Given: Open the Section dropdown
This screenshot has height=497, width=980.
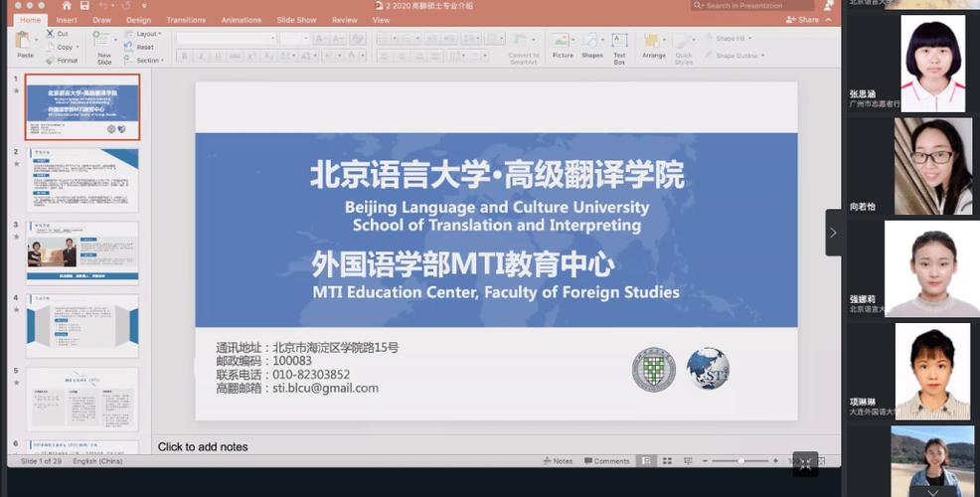Looking at the screenshot, I should pyautogui.click(x=147, y=61).
